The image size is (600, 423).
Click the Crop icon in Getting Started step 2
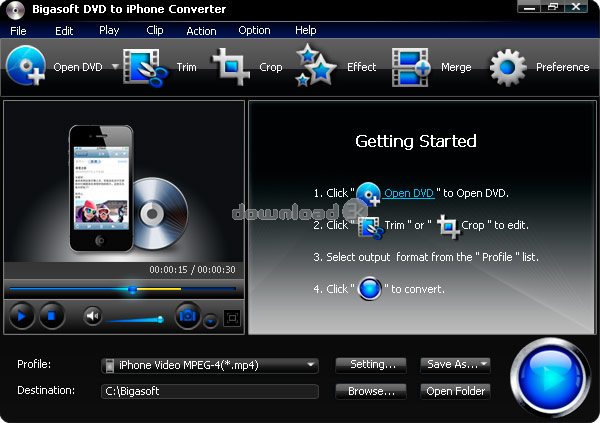448,226
